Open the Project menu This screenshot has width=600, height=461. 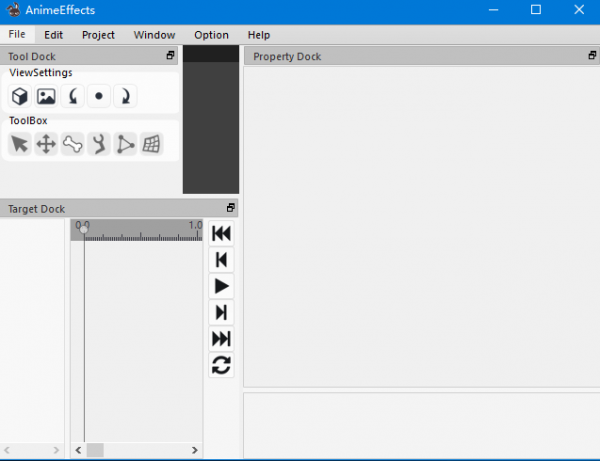98,35
